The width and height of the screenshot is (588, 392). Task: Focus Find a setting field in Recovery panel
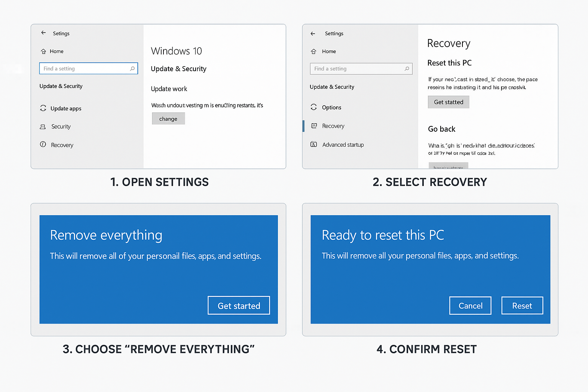pos(356,69)
